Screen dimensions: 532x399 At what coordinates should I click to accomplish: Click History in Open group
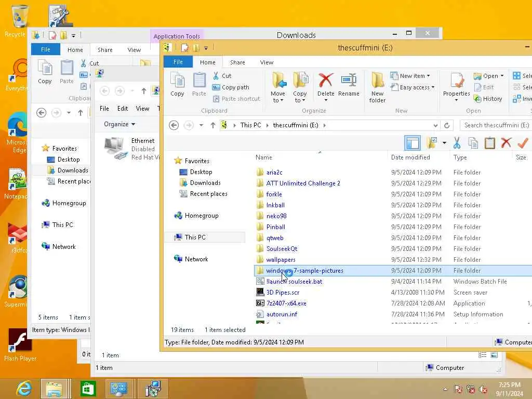pos(488,99)
